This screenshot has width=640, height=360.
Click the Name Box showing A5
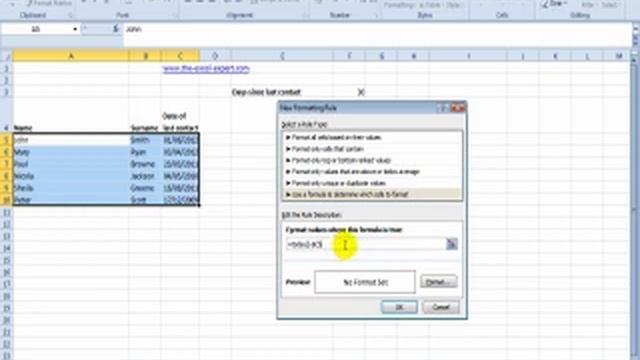[36, 29]
